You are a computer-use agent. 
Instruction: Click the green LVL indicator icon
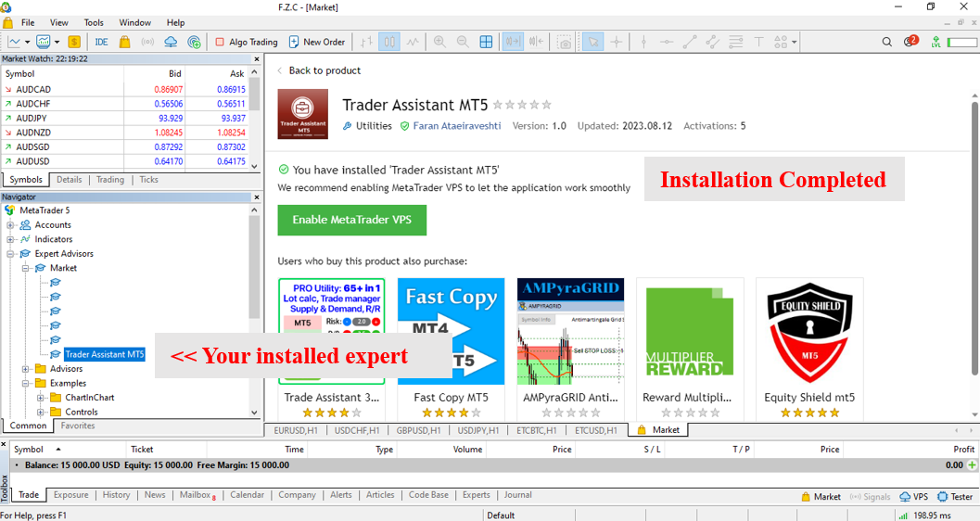[x=935, y=42]
